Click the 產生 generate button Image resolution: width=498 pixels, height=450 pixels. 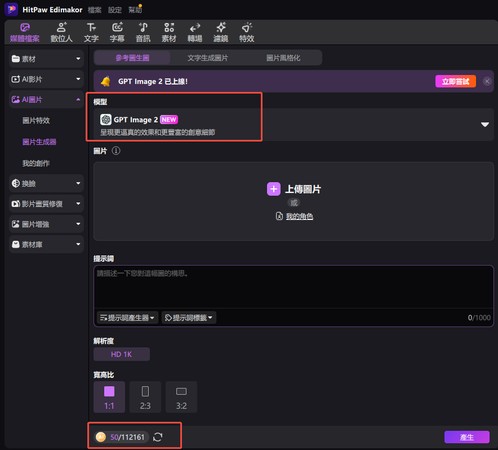click(467, 437)
